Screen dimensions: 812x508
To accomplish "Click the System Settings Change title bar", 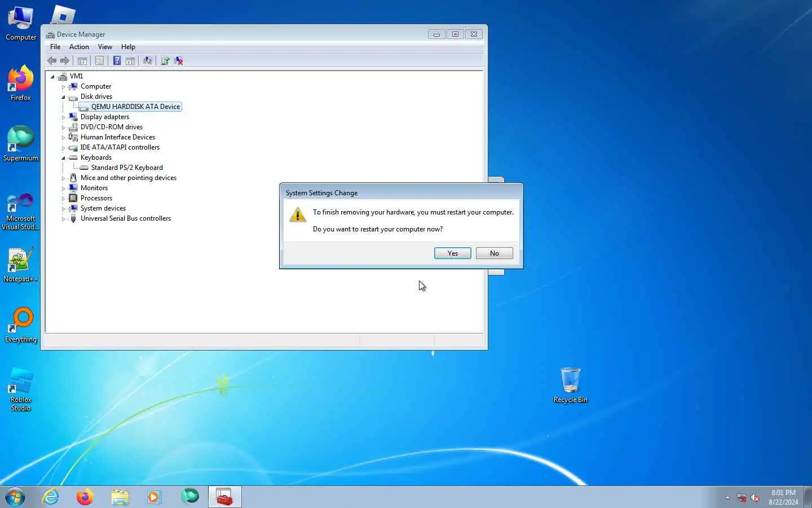I will [x=401, y=192].
